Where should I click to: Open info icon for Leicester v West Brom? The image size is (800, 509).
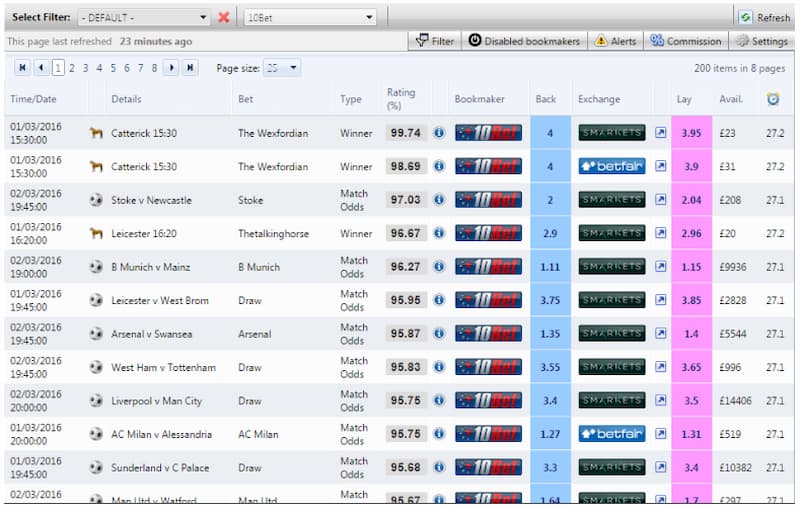coord(439,300)
